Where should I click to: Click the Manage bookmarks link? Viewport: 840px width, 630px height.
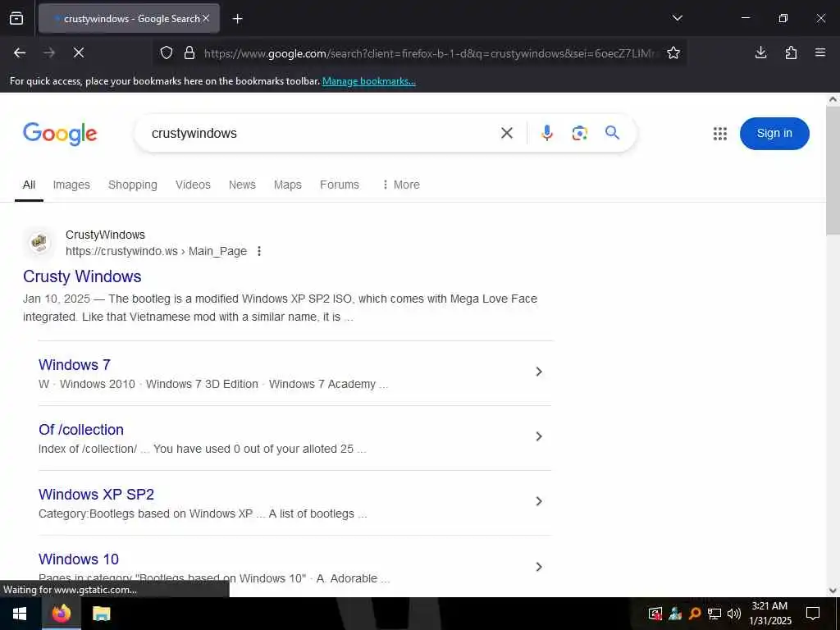pyautogui.click(x=368, y=81)
